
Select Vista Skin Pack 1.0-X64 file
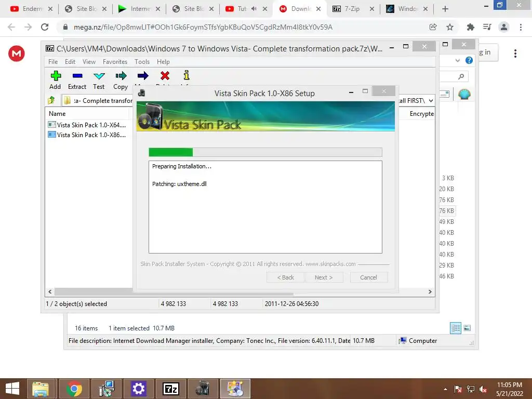[x=87, y=125]
